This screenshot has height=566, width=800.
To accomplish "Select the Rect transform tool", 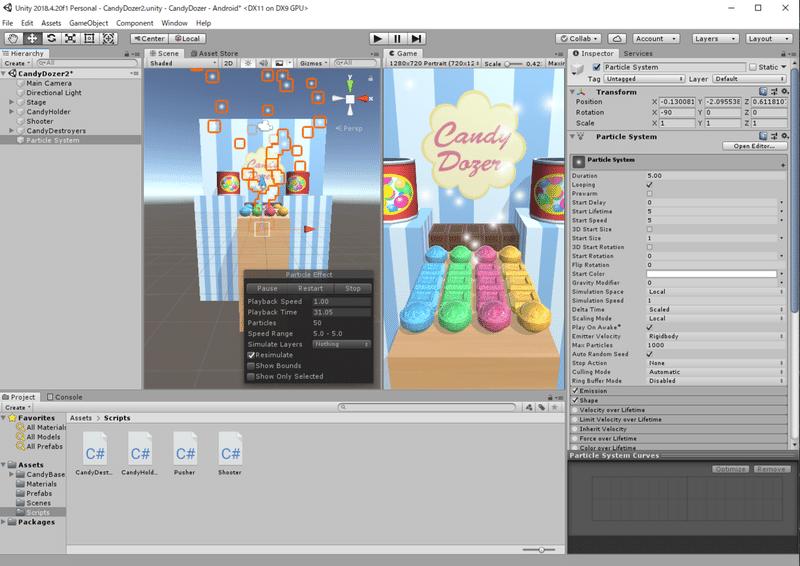I will tap(89, 38).
